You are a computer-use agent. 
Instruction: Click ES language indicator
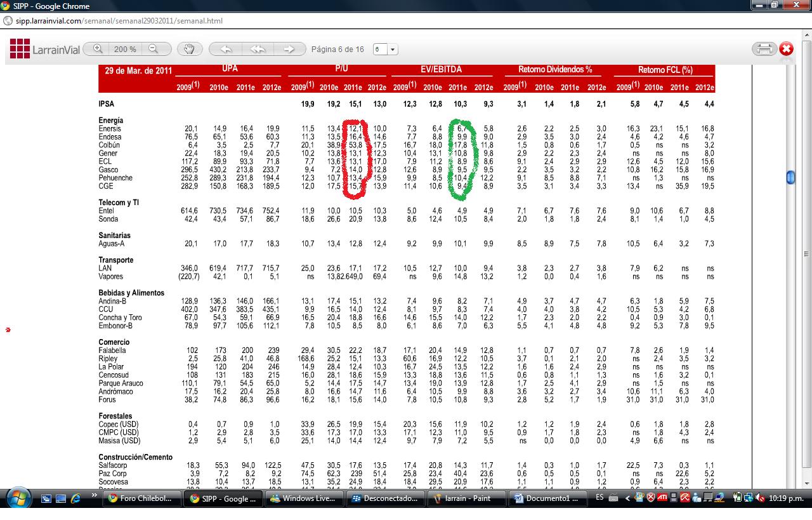pyautogui.click(x=599, y=497)
